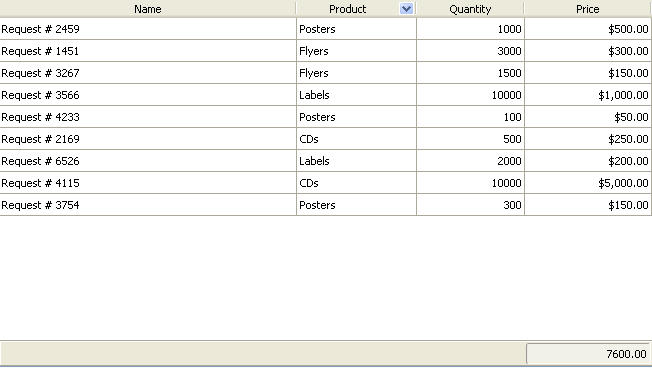Click Flyers in the Request # 3267 row
652x368 pixels.
[356, 73]
